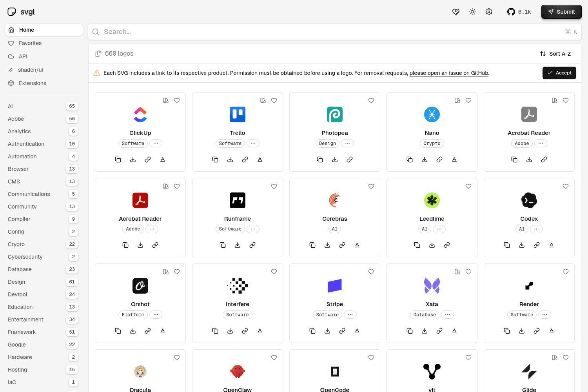Copy the Xata SVG

(x=410, y=331)
